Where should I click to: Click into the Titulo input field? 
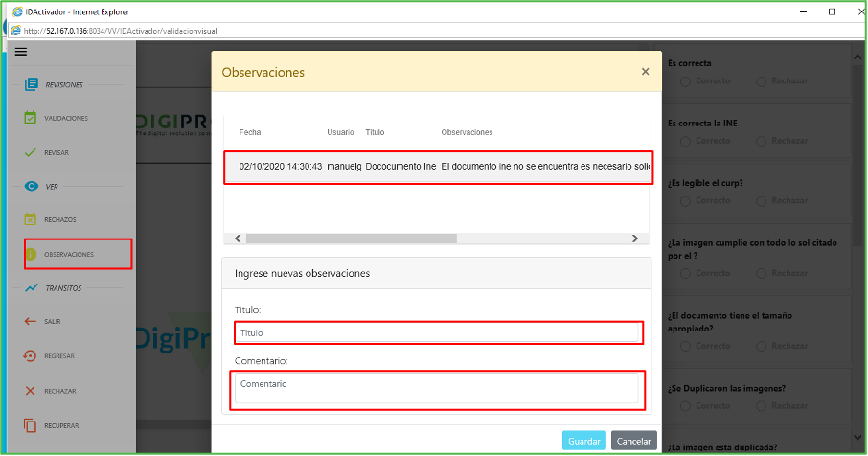[x=438, y=332]
